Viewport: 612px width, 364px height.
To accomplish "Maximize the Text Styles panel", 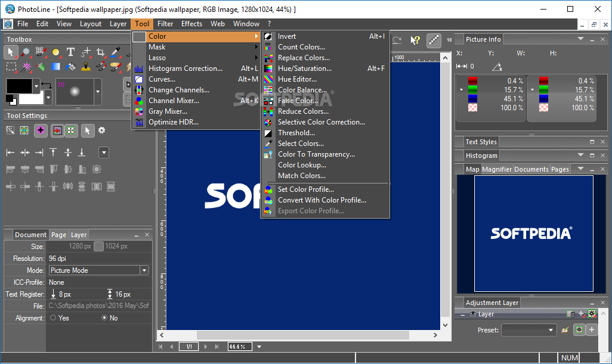I will pyautogui.click(x=592, y=142).
